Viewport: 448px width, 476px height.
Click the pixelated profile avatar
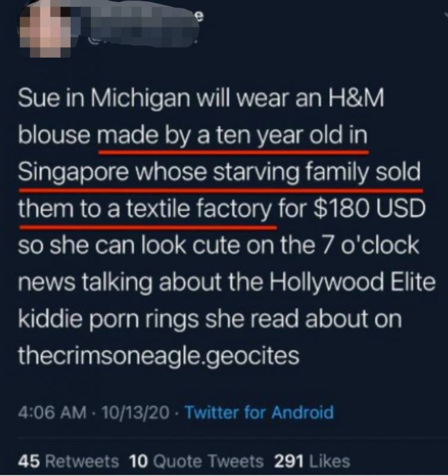click(46, 29)
